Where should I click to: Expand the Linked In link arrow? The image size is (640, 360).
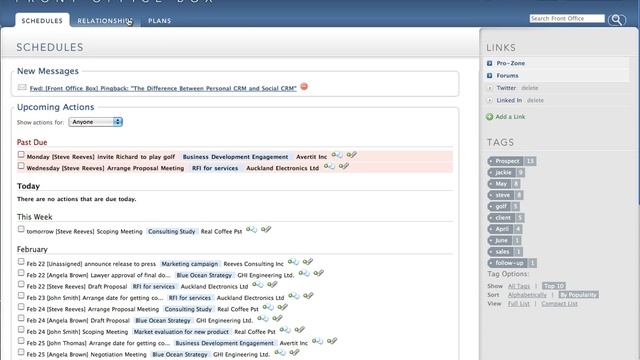click(x=489, y=100)
